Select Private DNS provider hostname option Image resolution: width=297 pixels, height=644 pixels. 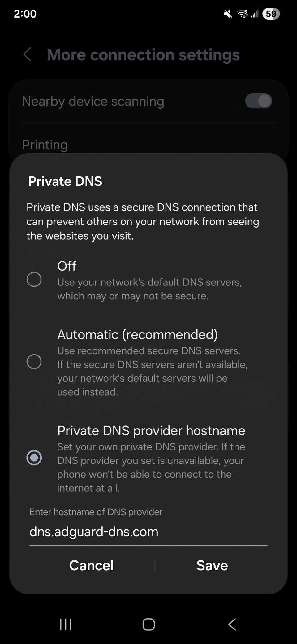(x=34, y=458)
